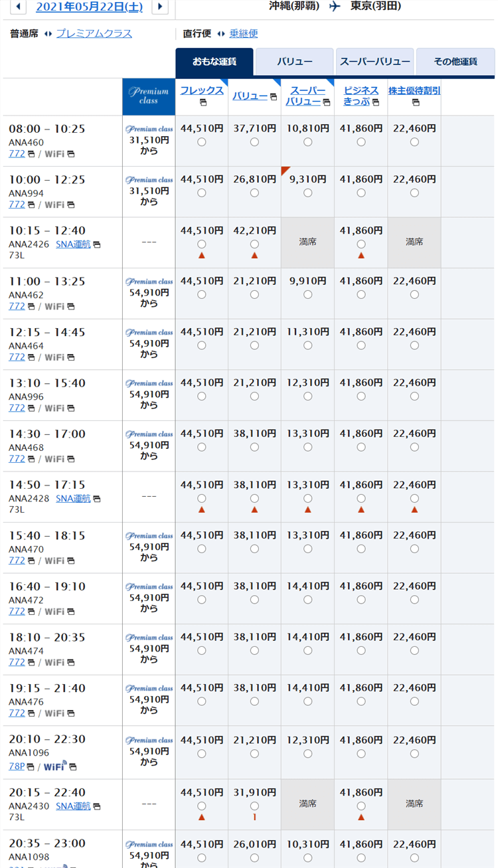Select 22,460円 株主優待割引 for ANA468
The height and width of the screenshot is (868, 498).
(x=414, y=447)
